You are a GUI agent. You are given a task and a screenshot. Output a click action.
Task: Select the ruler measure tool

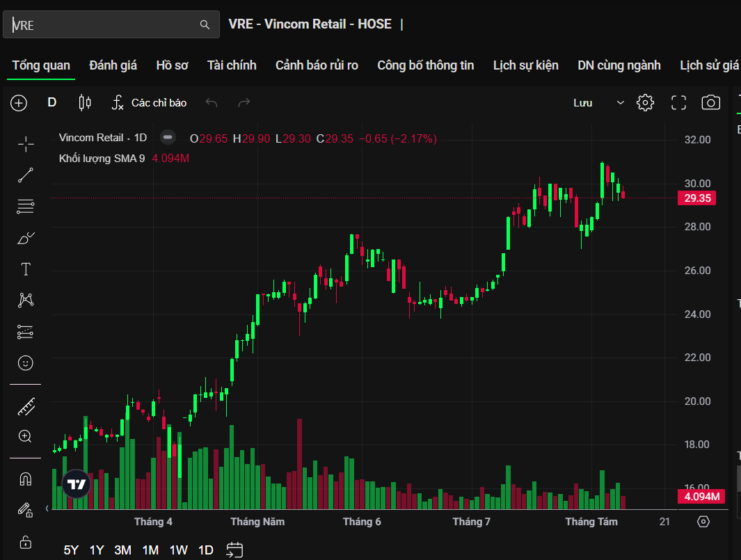(26, 407)
